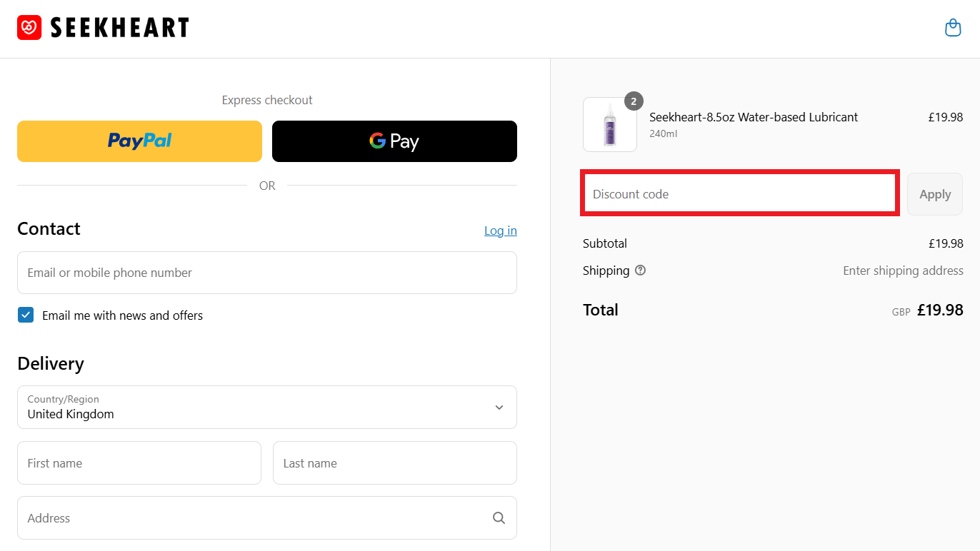Open the Country/Region dropdown

[x=267, y=408]
